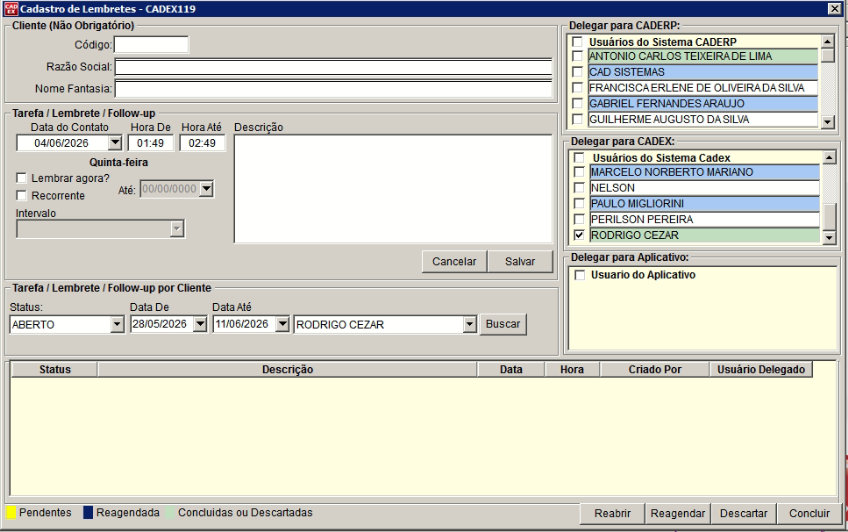Tick Usuários do Sistema Cadex checkbox

click(579, 158)
